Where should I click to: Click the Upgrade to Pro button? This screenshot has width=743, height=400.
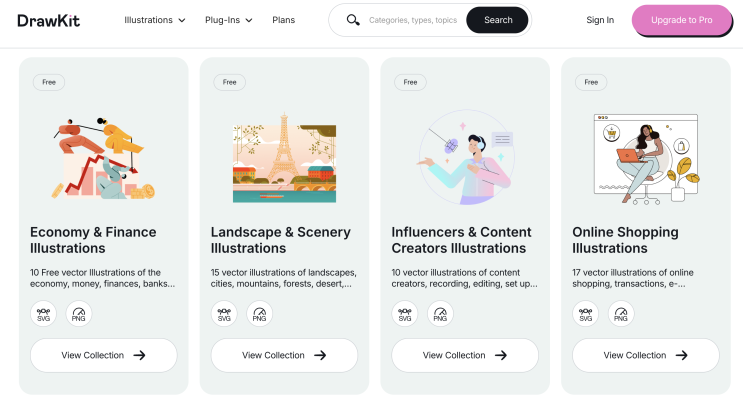682,20
